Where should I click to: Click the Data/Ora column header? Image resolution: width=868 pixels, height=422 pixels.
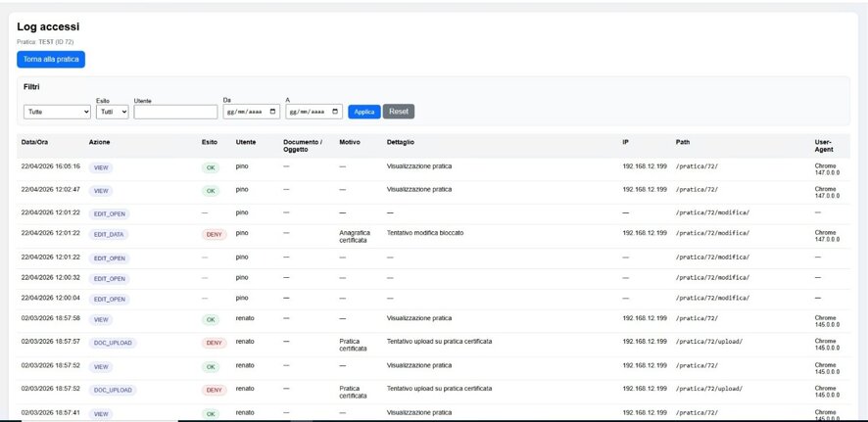(34, 142)
